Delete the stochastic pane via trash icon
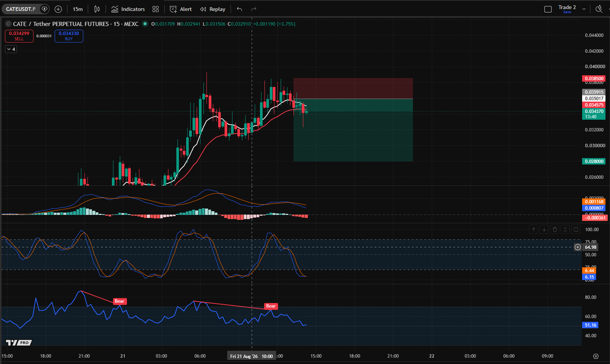Screen dimensions: 610x364 [555, 229]
